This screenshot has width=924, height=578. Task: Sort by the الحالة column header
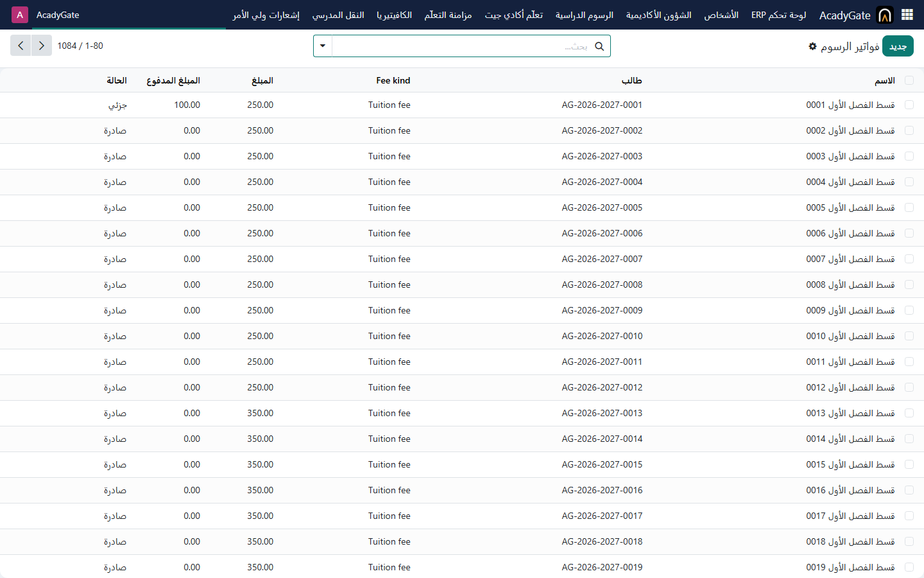pos(117,80)
